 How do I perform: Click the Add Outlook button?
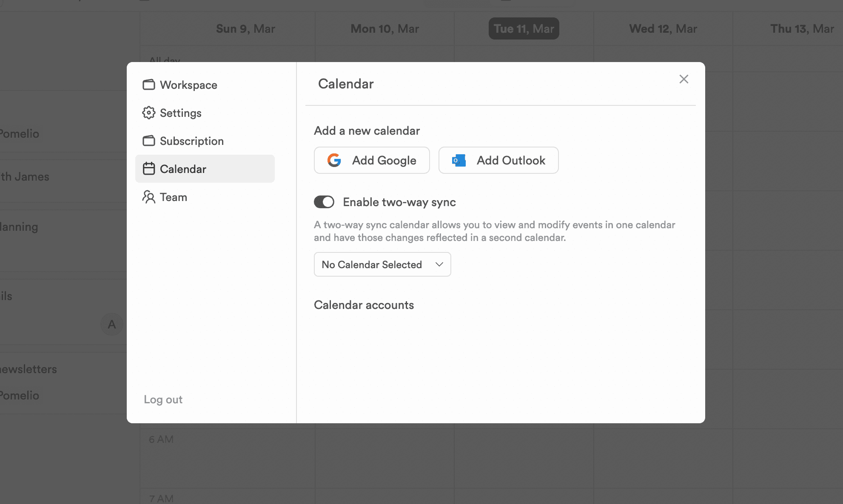pyautogui.click(x=498, y=160)
